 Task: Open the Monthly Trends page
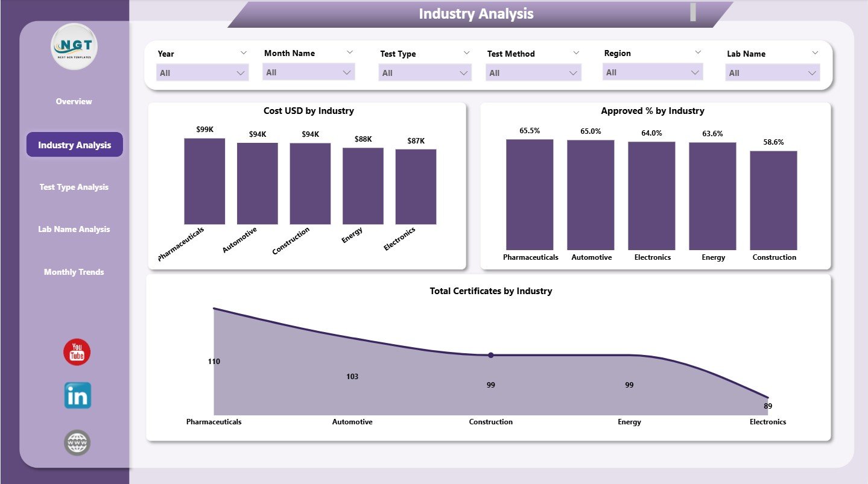pyautogui.click(x=74, y=272)
